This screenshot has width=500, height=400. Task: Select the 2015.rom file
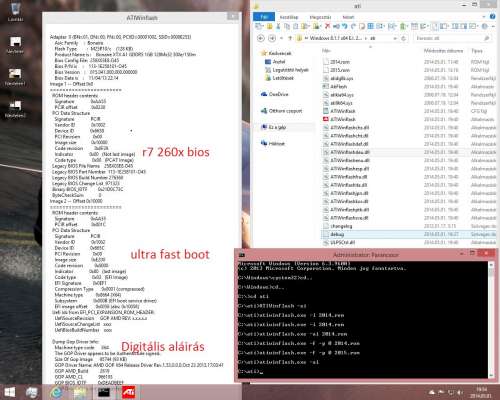336,70
